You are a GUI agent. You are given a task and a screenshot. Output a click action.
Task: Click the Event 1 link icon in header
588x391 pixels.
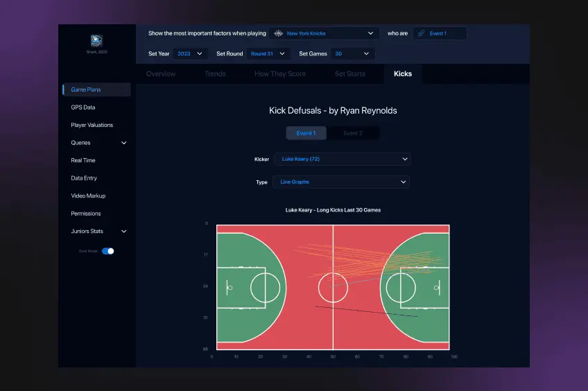pyautogui.click(x=421, y=33)
